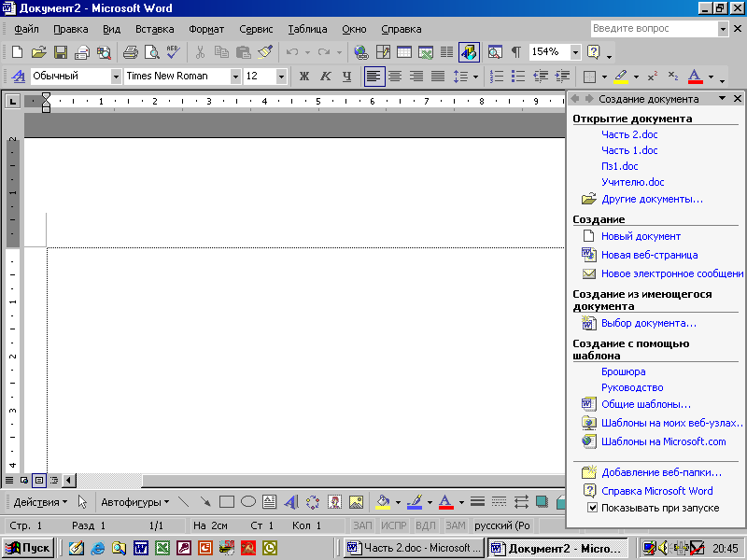
Task: Save the document with the floppy icon
Action: click(x=61, y=52)
